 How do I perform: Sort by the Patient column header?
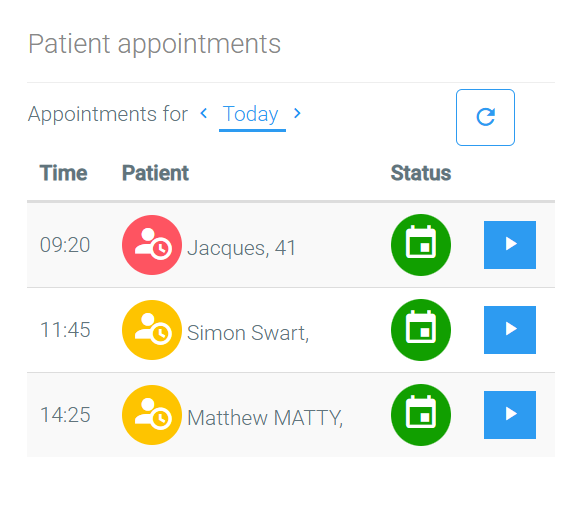(156, 173)
